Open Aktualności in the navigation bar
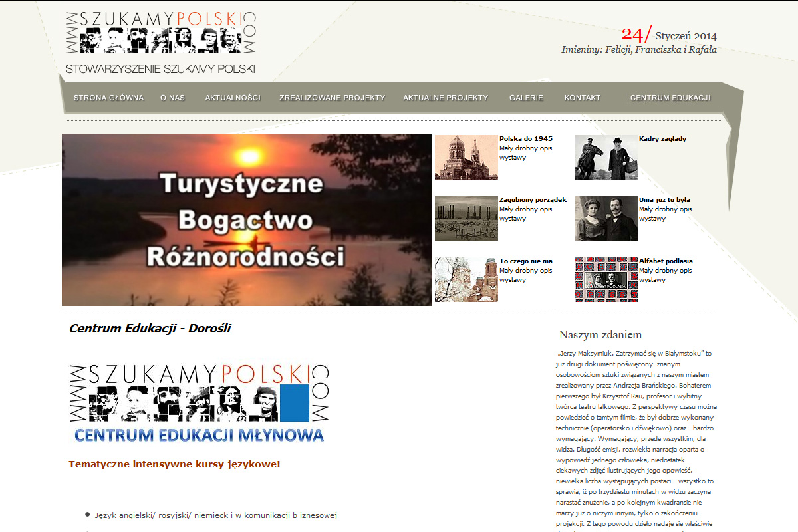 click(232, 98)
